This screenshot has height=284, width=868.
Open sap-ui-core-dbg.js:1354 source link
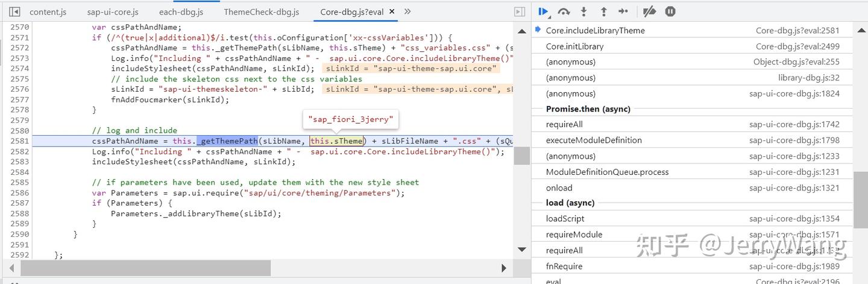[x=794, y=218]
